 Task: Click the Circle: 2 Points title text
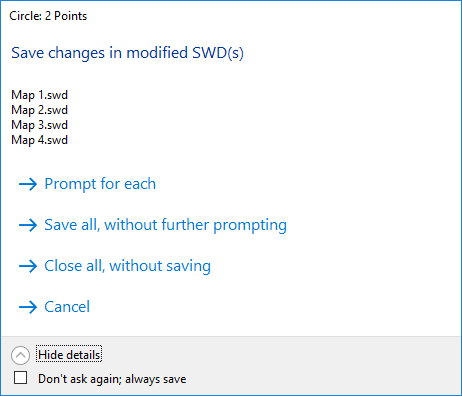tap(48, 16)
